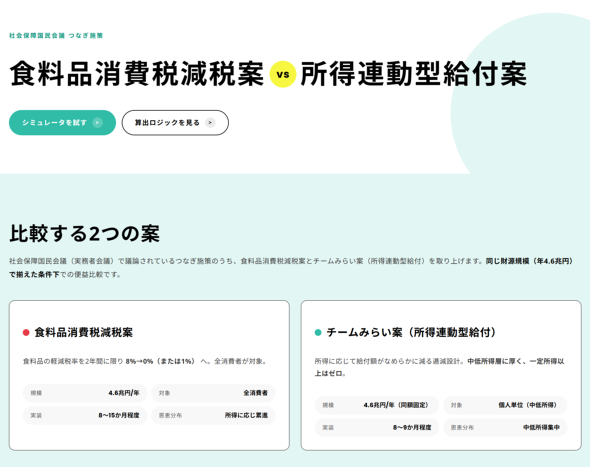
Task: Click the 比較する2つの案 section heading
Action: [85, 233]
